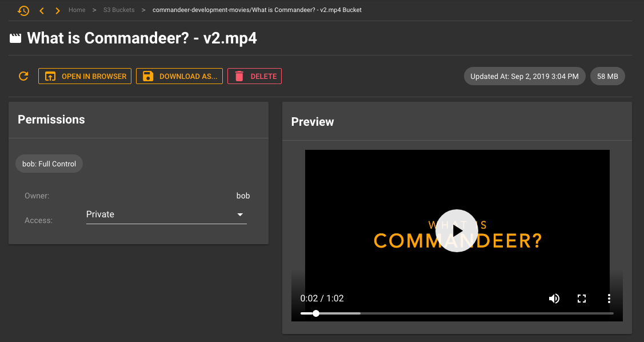
Task: Click the movie clapperboard file icon
Action: (15, 38)
